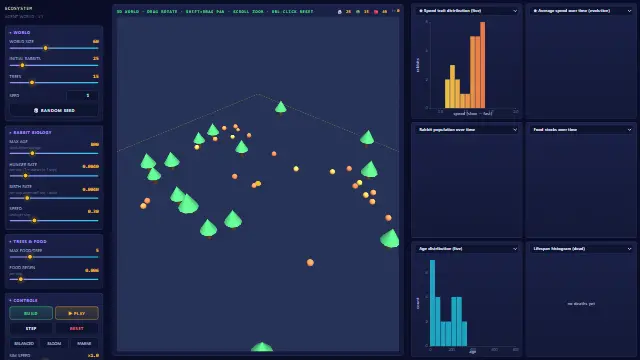Click the rabbit count icon in header
Image resolution: width=640 pixels, height=360 pixels.
[340, 11]
